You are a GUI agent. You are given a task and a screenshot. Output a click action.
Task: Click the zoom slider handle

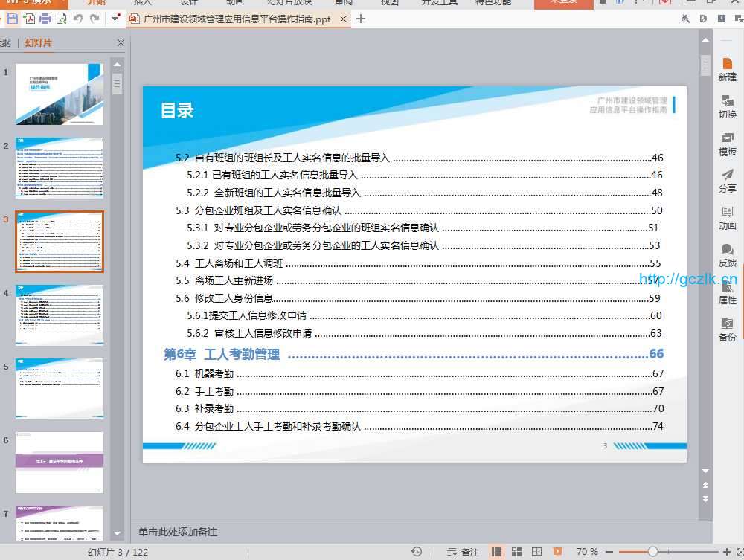652,552
